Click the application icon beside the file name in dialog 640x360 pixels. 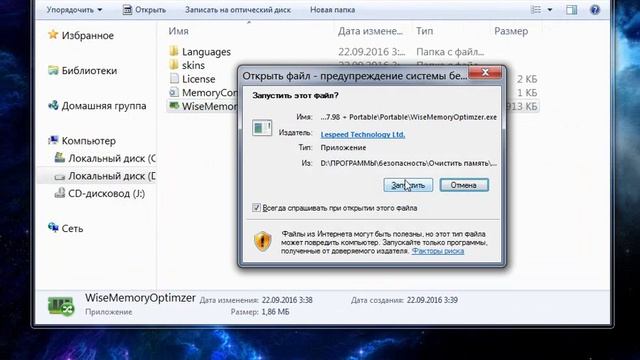262,128
